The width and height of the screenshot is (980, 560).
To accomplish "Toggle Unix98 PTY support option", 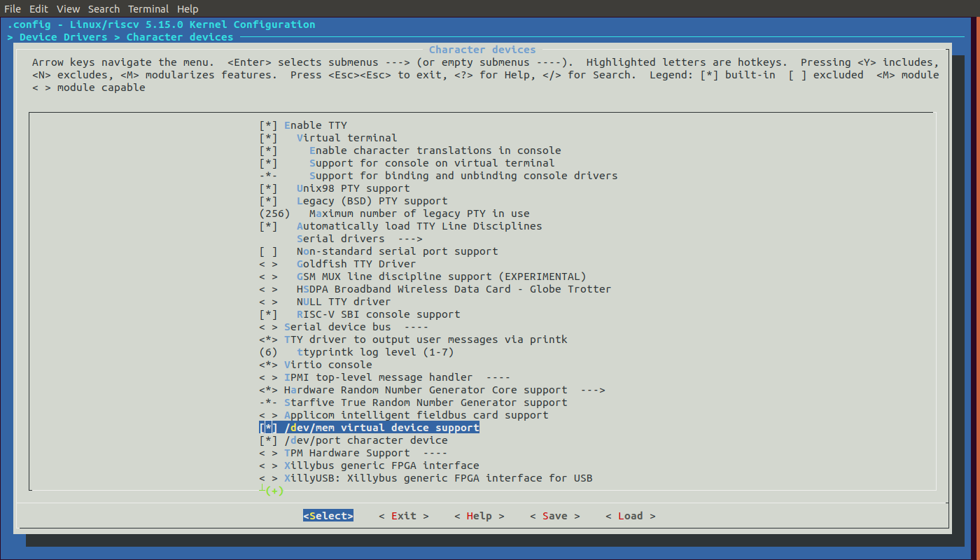I will coord(268,188).
